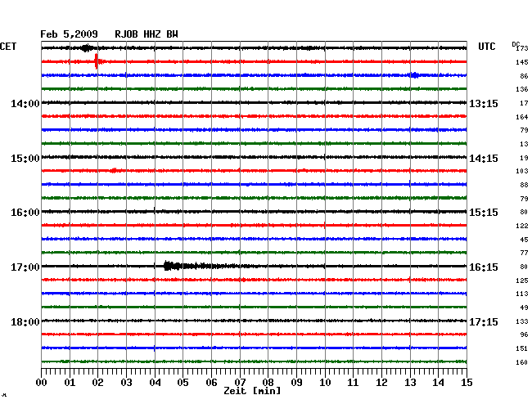
Task: Select the '18:00' CET time label
Action: pyautogui.click(x=25, y=321)
